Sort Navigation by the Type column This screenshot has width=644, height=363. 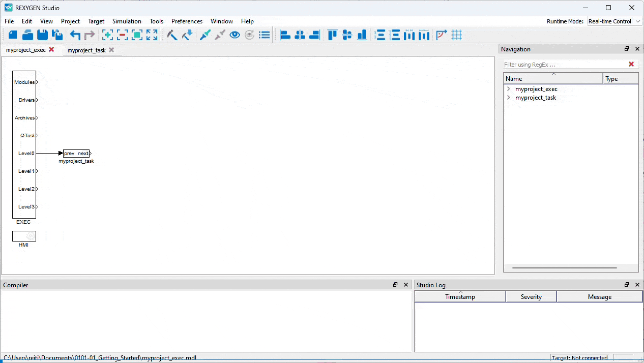tap(621, 78)
